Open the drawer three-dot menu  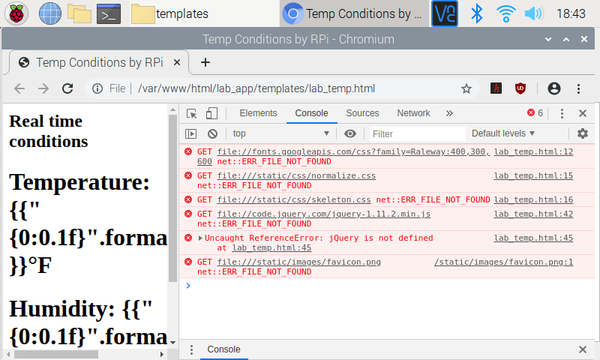[x=191, y=350]
